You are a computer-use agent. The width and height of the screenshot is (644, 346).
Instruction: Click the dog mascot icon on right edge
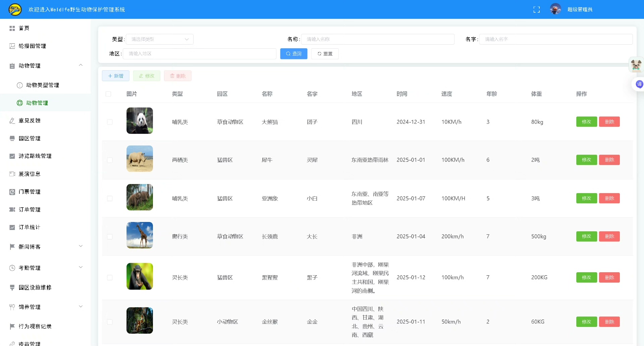[x=636, y=65]
